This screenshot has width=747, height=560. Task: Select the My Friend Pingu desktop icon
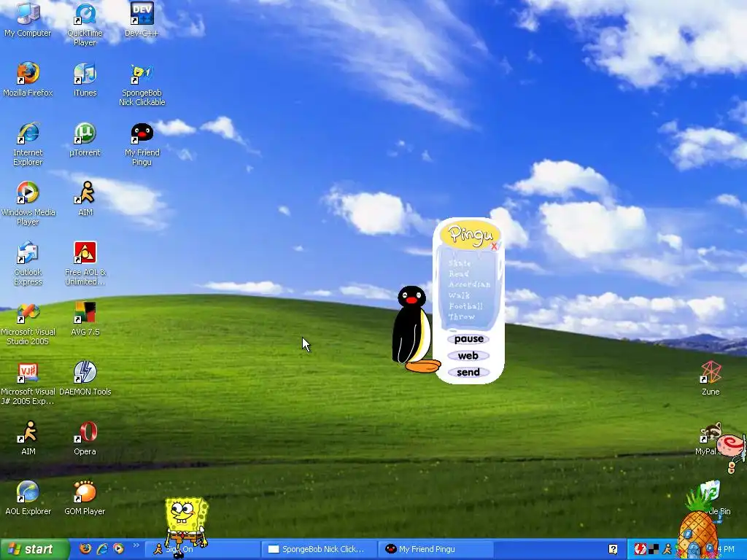(x=142, y=144)
